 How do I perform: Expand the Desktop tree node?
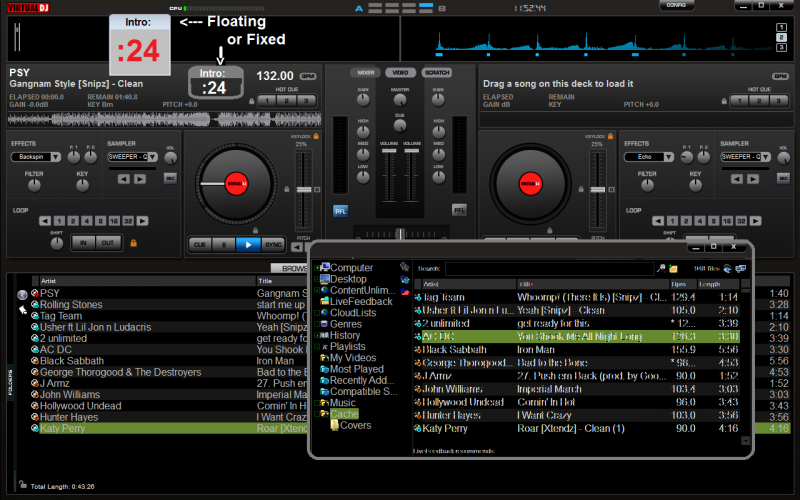coord(317,279)
